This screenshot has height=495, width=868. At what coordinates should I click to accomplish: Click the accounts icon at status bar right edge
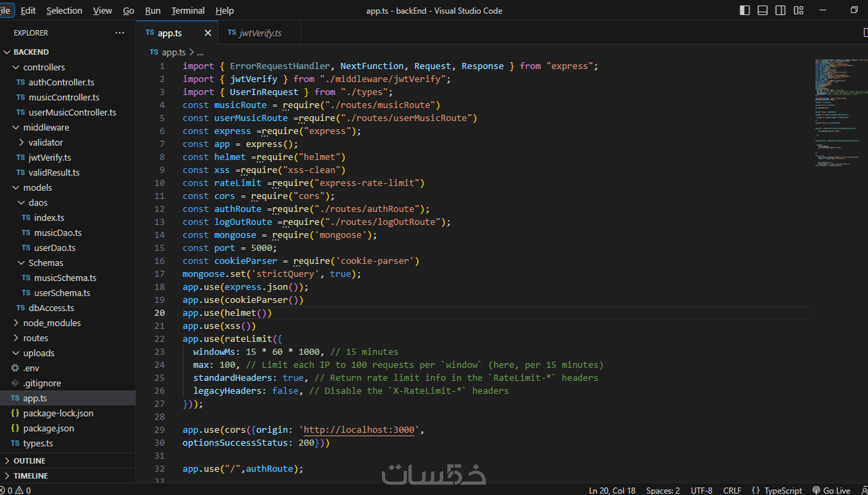[x=864, y=490]
